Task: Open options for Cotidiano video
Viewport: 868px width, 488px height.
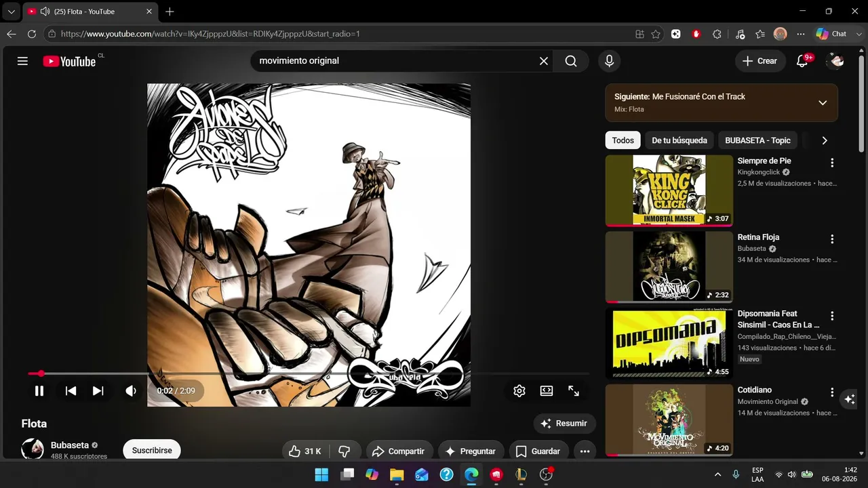Action: point(832,392)
